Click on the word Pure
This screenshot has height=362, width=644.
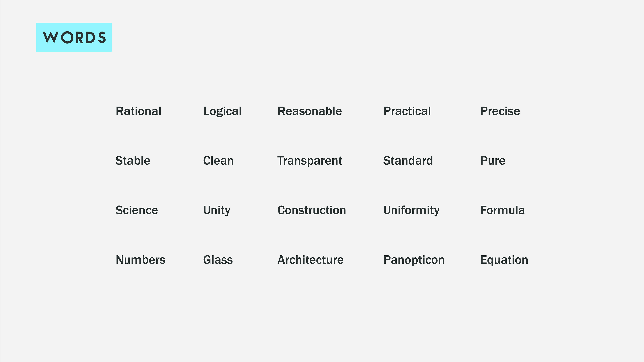(493, 161)
